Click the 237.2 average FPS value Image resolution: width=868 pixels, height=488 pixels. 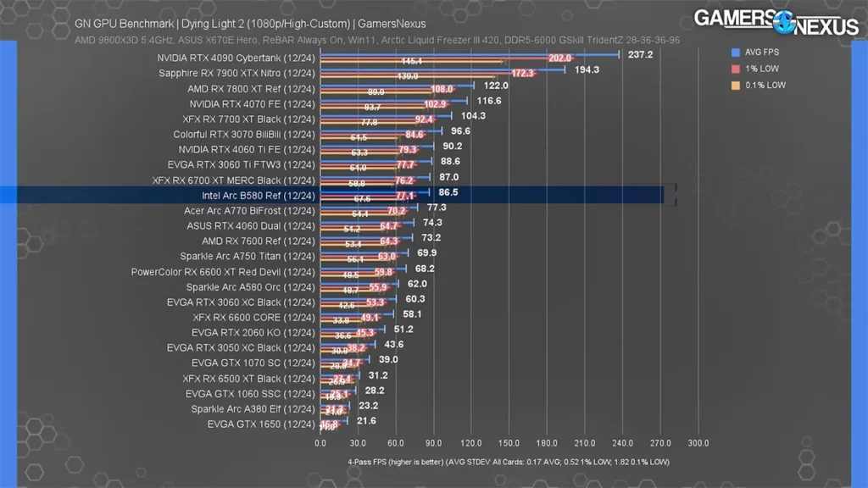641,55
